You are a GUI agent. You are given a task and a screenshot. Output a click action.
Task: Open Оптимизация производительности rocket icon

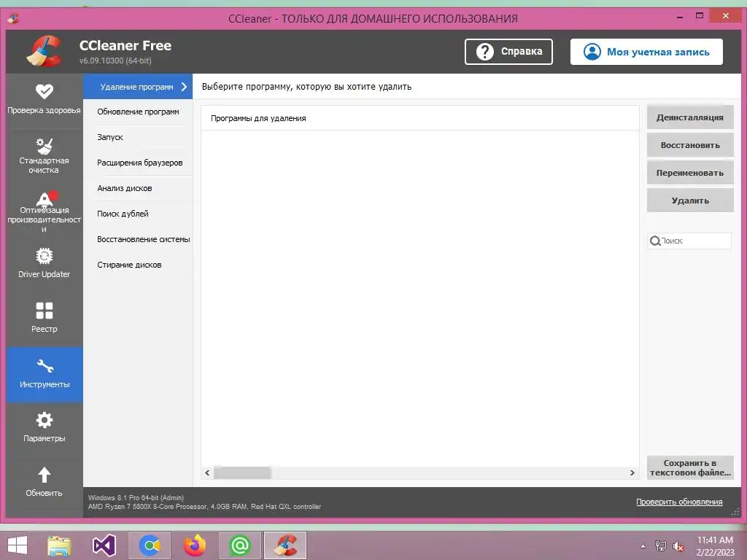pos(46,198)
